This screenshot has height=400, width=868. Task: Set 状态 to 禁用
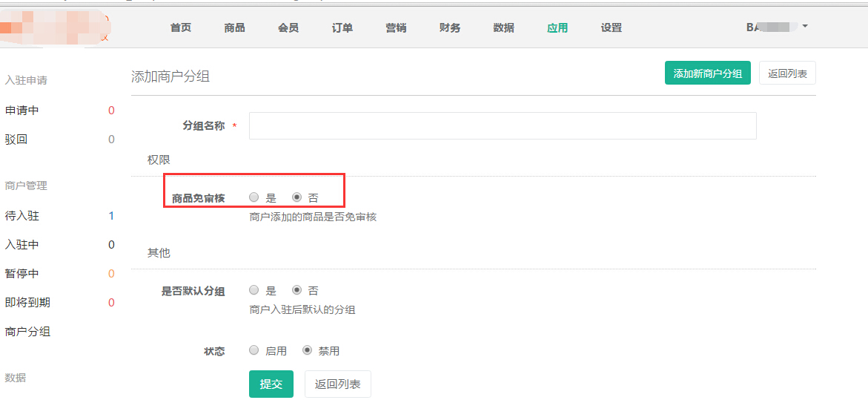point(308,350)
